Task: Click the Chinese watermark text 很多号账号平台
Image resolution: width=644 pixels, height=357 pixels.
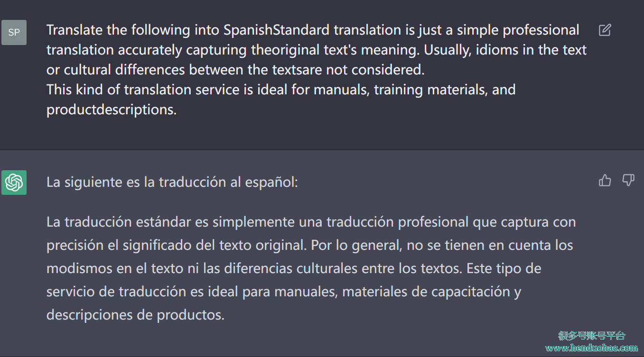Action: [592, 336]
